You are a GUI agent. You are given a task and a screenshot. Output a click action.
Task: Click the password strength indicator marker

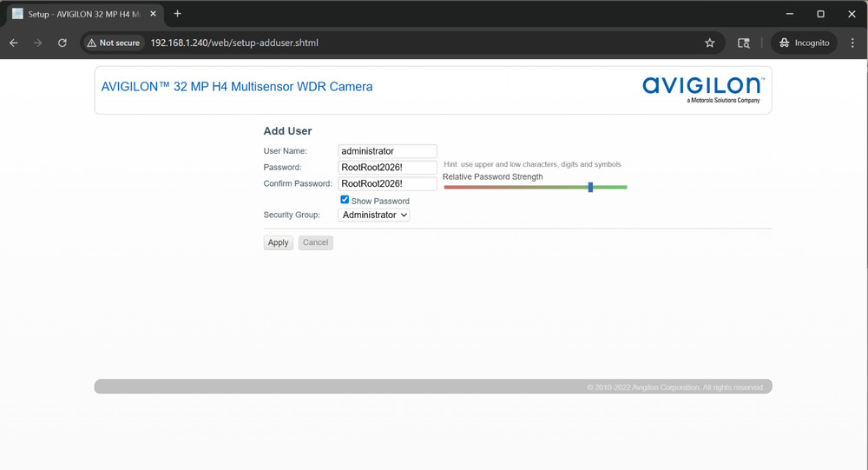(590, 188)
